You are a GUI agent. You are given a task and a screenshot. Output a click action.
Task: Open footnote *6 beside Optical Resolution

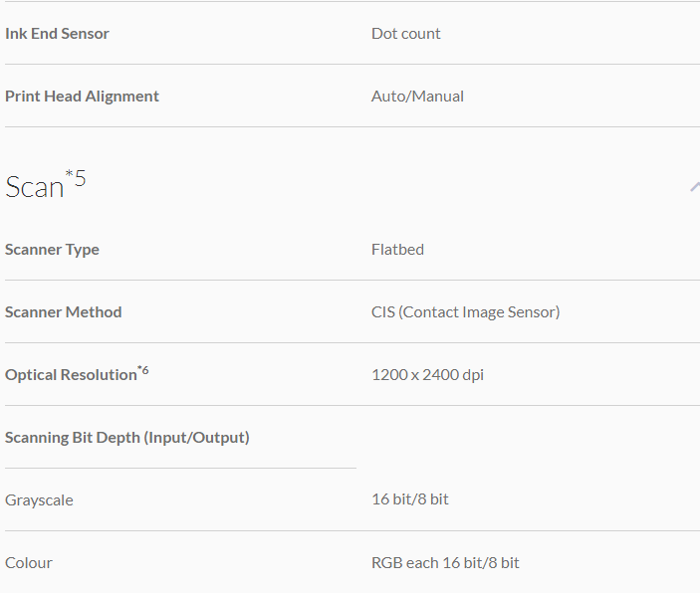pos(143,371)
